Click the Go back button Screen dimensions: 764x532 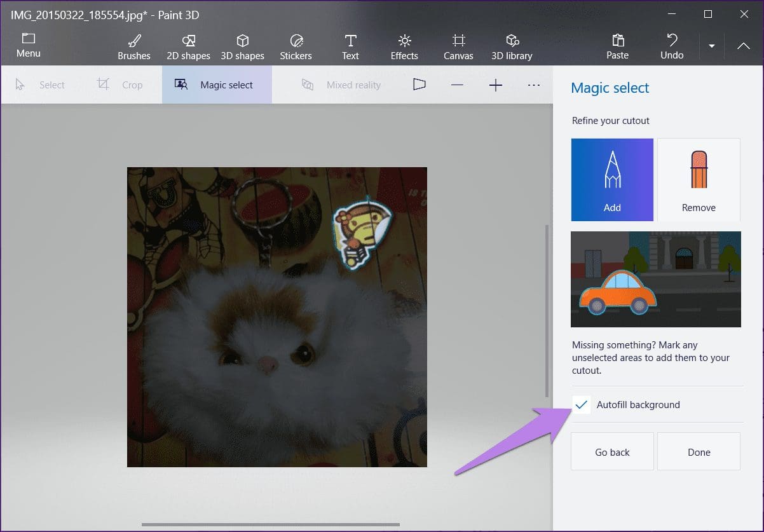612,452
